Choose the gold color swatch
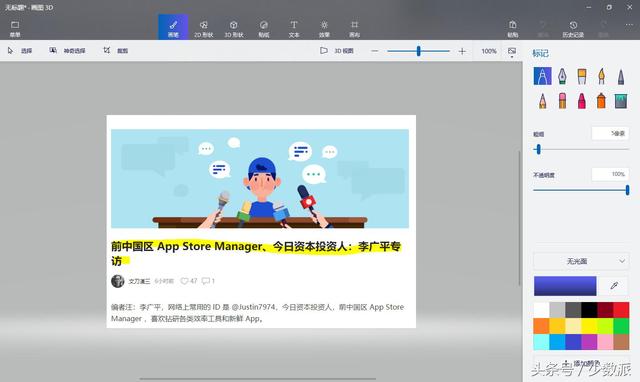This screenshot has width=640, height=382. (x=557, y=326)
